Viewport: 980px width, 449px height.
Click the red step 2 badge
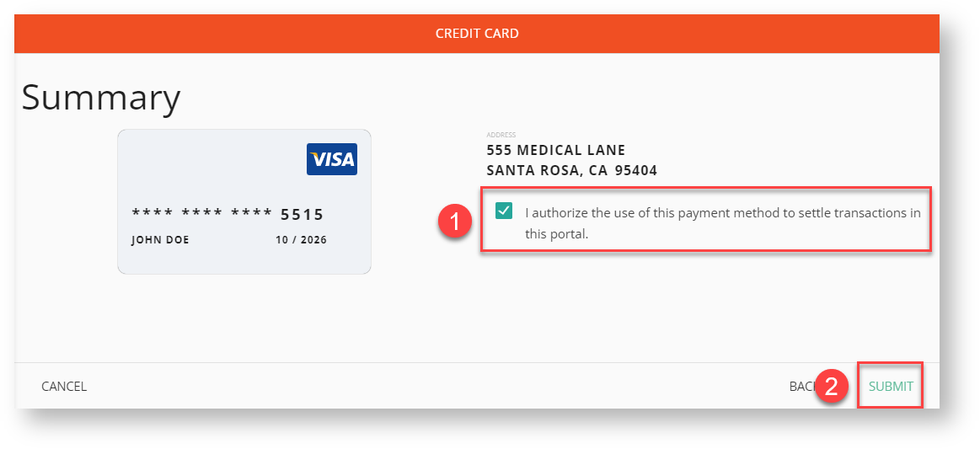[831, 387]
